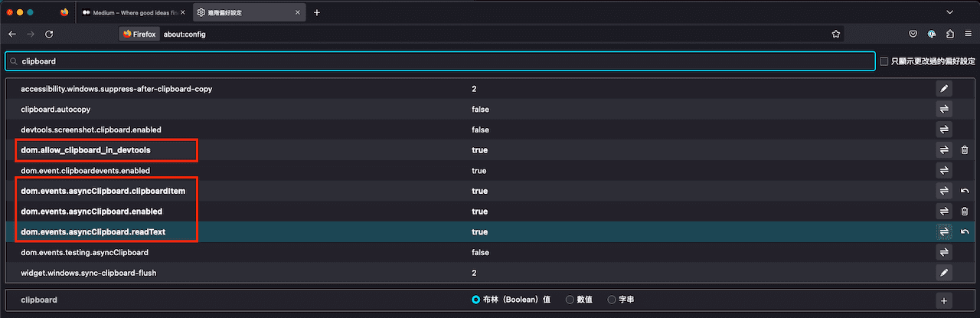Toggle the clipboard.autocopy preference value

click(x=944, y=110)
